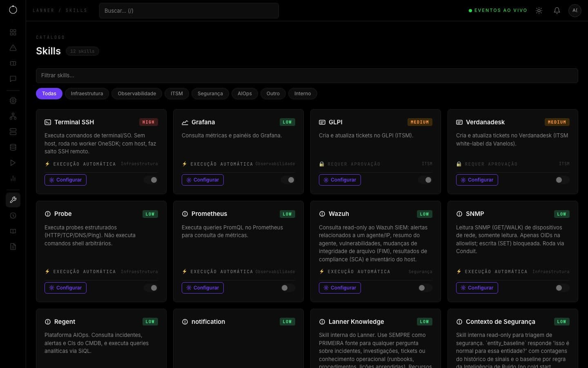Toggle the SNMP skill switch
This screenshot has width=588, height=368.
tap(562, 288)
